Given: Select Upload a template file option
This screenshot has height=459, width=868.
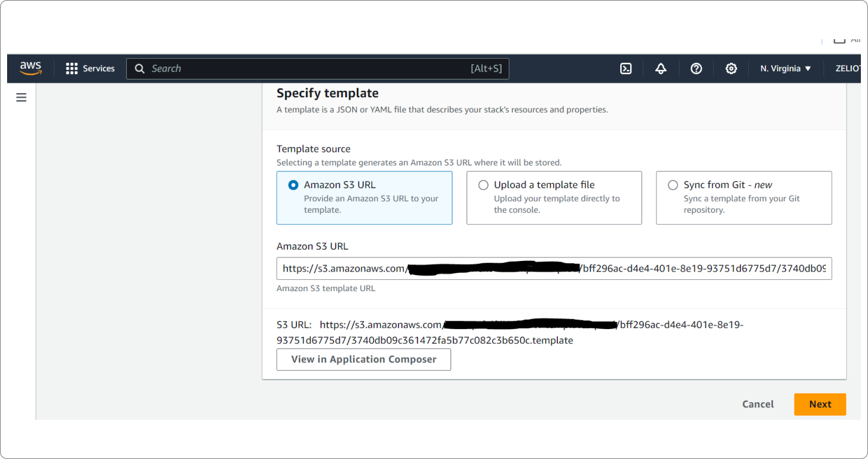Looking at the screenshot, I should 483,185.
